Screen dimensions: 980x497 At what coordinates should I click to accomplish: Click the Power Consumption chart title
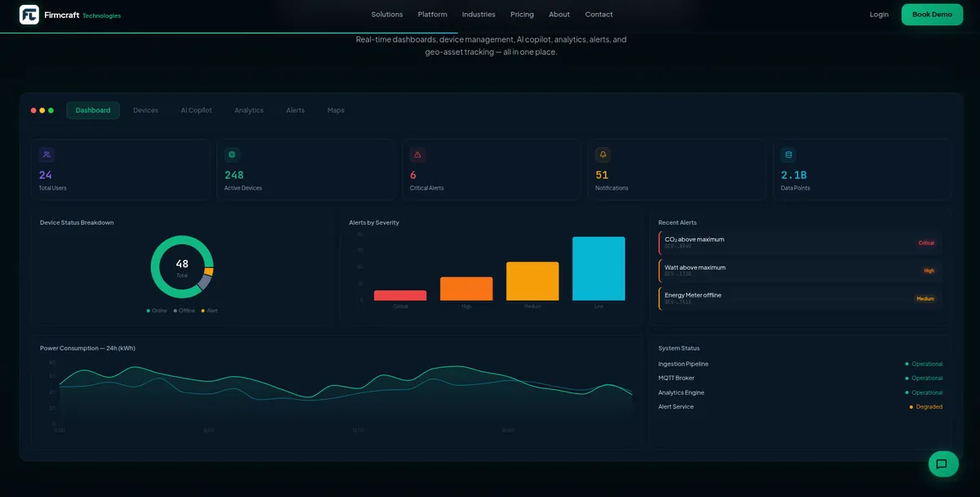(87, 348)
